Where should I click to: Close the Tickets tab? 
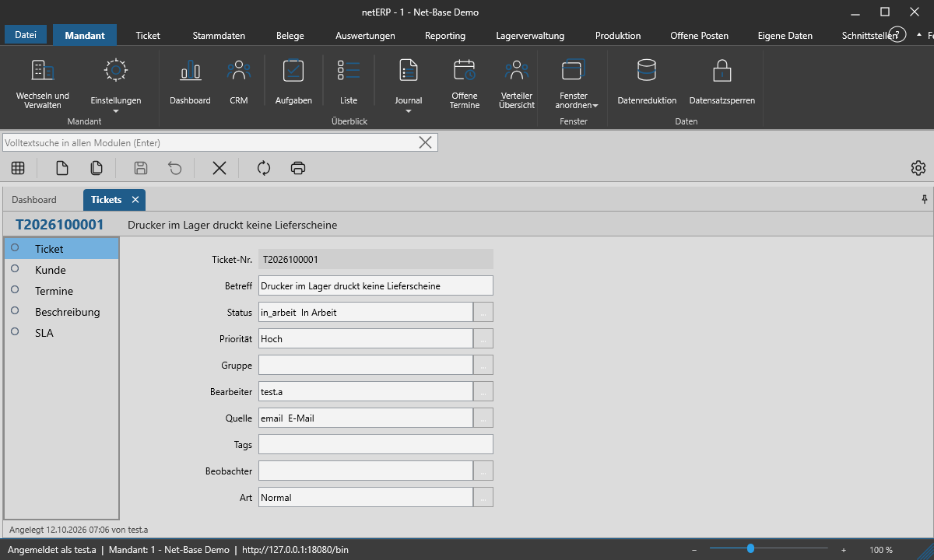[135, 200]
